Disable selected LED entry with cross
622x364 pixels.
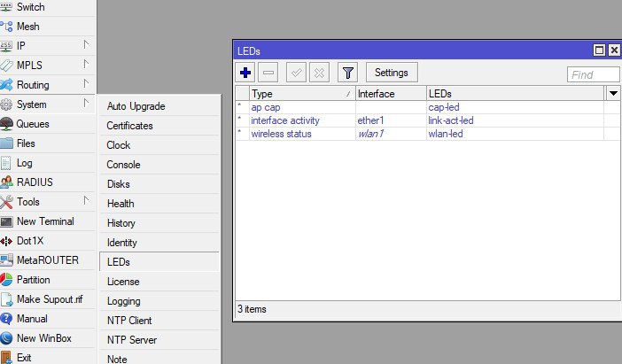pyautogui.click(x=319, y=73)
